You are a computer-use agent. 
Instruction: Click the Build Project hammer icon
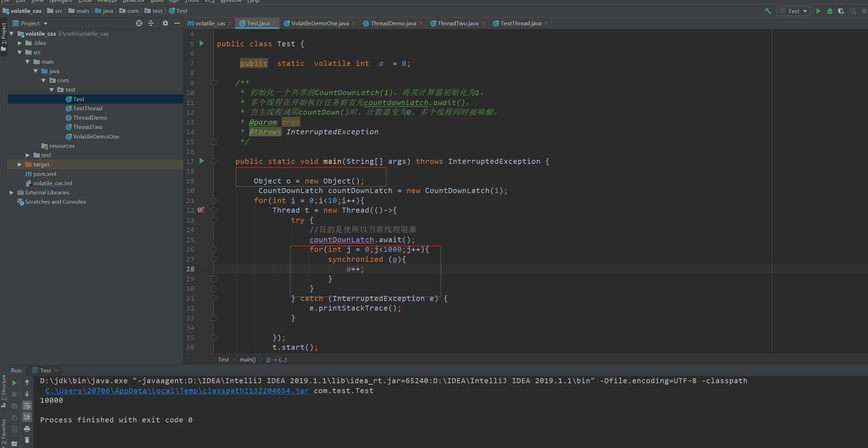pyautogui.click(x=768, y=11)
